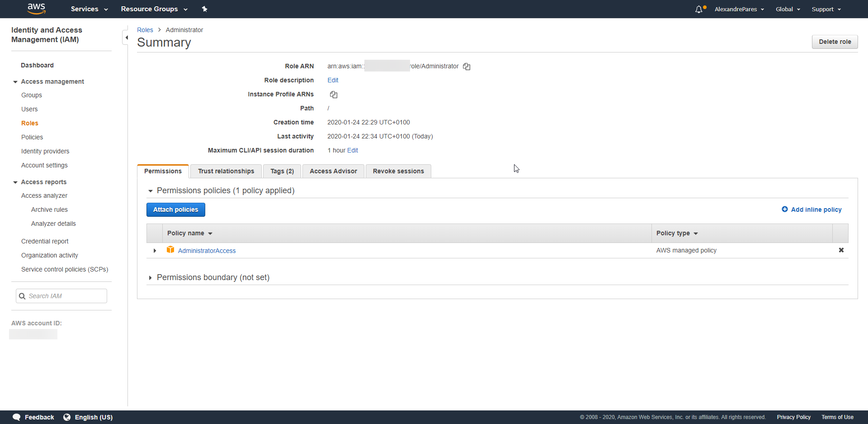Click the globe language icon in footer
The height and width of the screenshot is (424, 868).
(x=67, y=417)
